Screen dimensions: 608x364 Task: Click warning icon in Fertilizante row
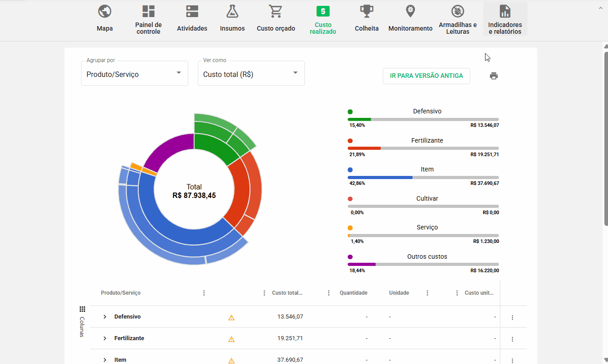pos(231,339)
